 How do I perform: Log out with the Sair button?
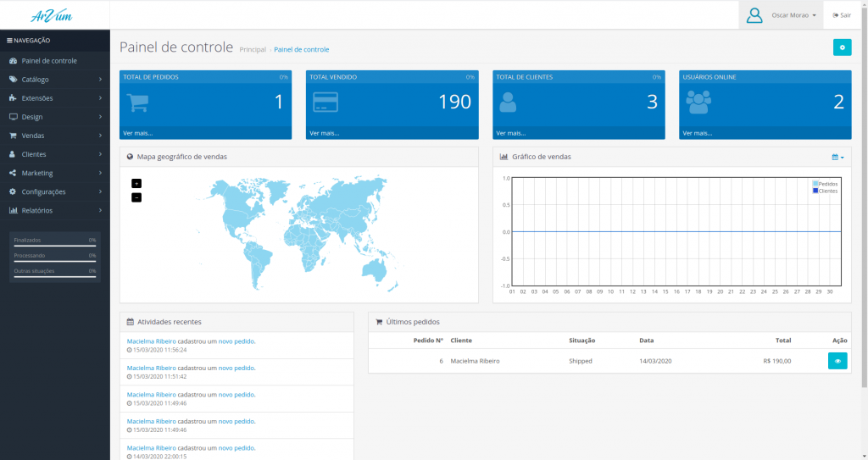click(x=842, y=15)
